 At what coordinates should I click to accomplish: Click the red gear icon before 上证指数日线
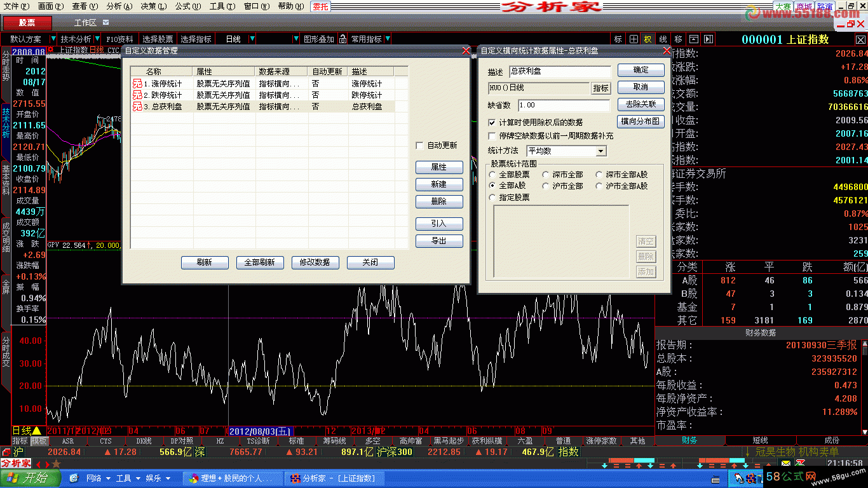(51, 50)
